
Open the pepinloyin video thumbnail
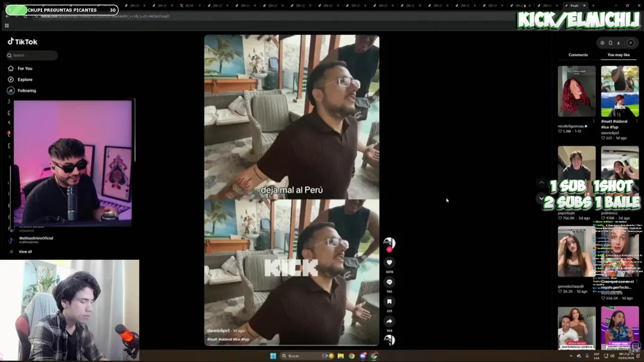[x=577, y=171]
